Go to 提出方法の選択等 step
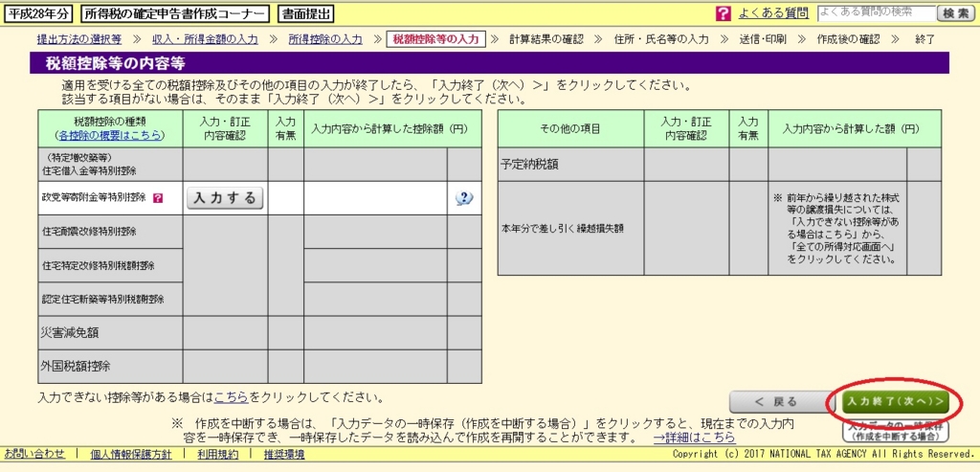The width and height of the screenshot is (980, 472). [x=78, y=39]
